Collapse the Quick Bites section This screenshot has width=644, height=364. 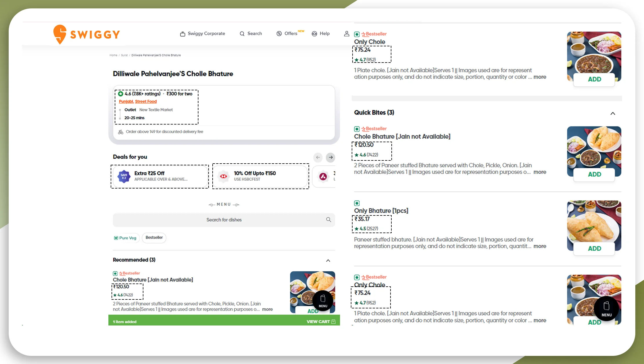(613, 113)
